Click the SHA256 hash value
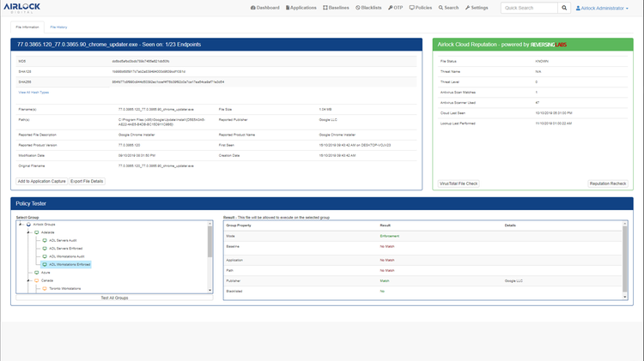The height and width of the screenshot is (361, 644). pyautogui.click(x=168, y=82)
